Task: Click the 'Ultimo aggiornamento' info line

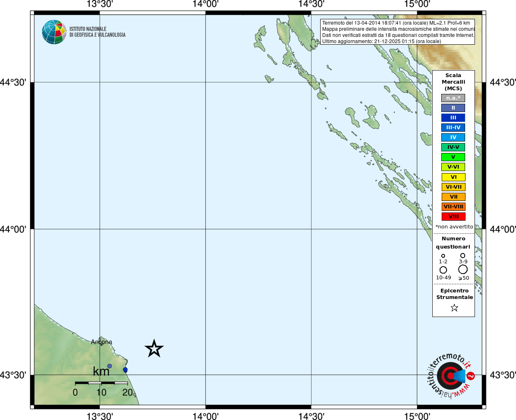Action: coord(381,41)
